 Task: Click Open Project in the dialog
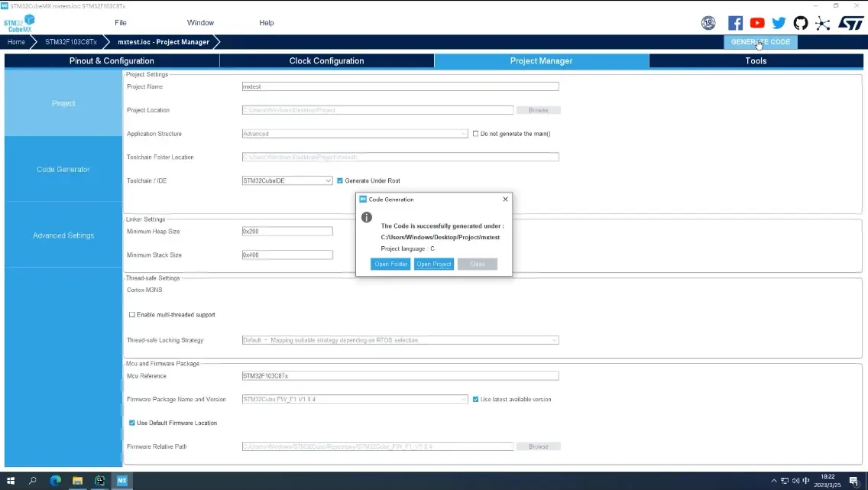coord(434,264)
